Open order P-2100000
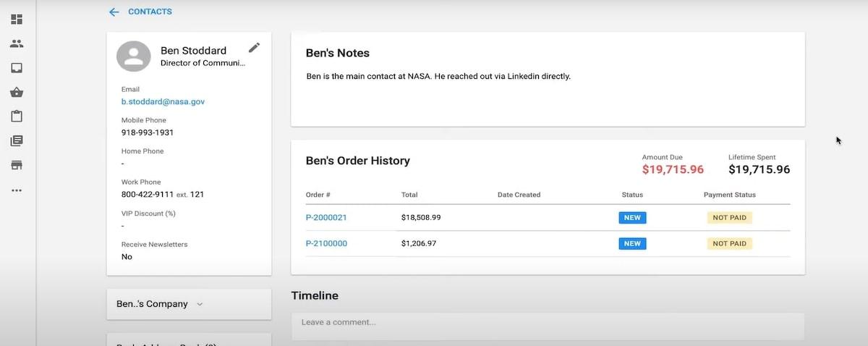The width and height of the screenshot is (868, 346). (x=326, y=243)
